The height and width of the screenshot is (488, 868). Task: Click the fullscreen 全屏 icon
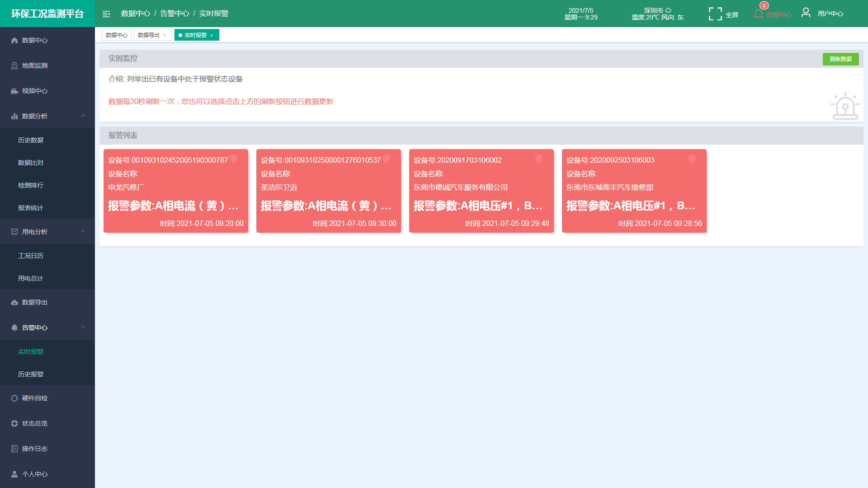click(x=715, y=14)
